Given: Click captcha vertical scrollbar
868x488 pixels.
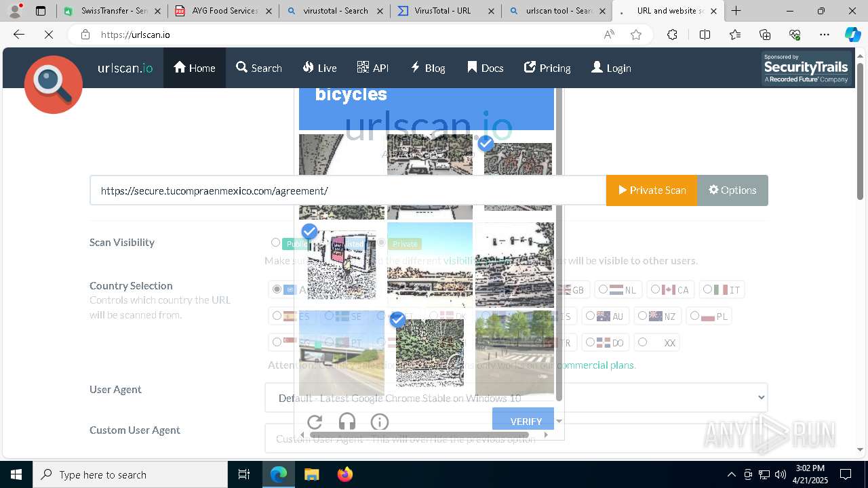Looking at the screenshot, I should click(x=559, y=244).
